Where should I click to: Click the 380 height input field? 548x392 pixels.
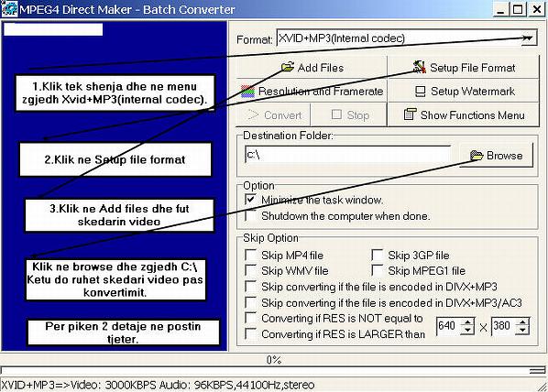click(504, 326)
